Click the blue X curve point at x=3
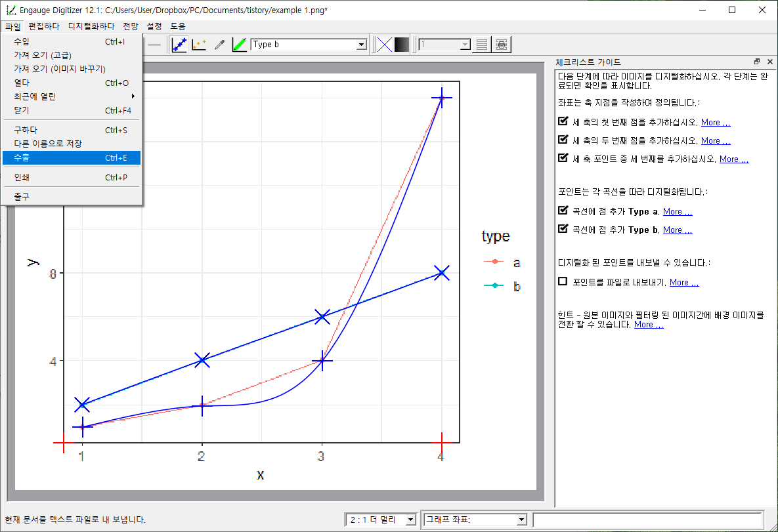 tap(322, 316)
